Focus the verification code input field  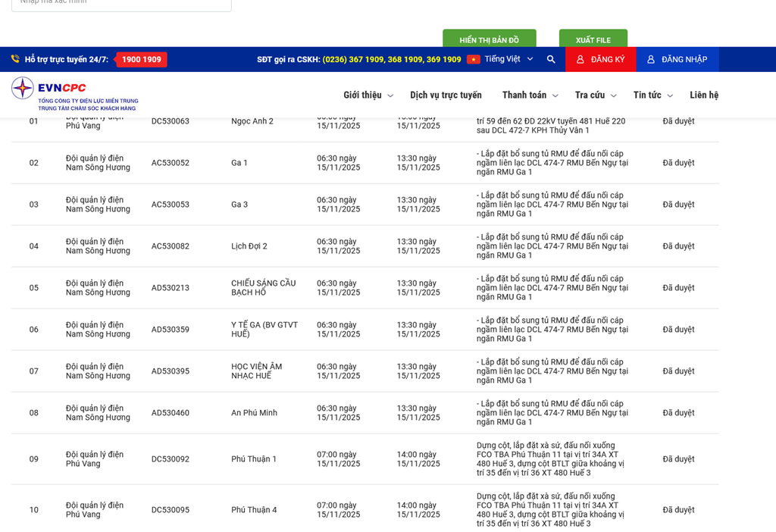(121, 3)
